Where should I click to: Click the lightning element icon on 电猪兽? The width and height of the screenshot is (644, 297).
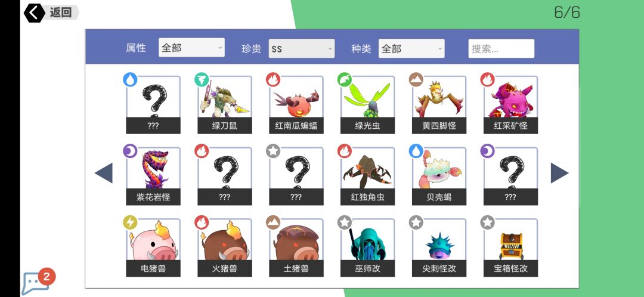[x=130, y=222]
